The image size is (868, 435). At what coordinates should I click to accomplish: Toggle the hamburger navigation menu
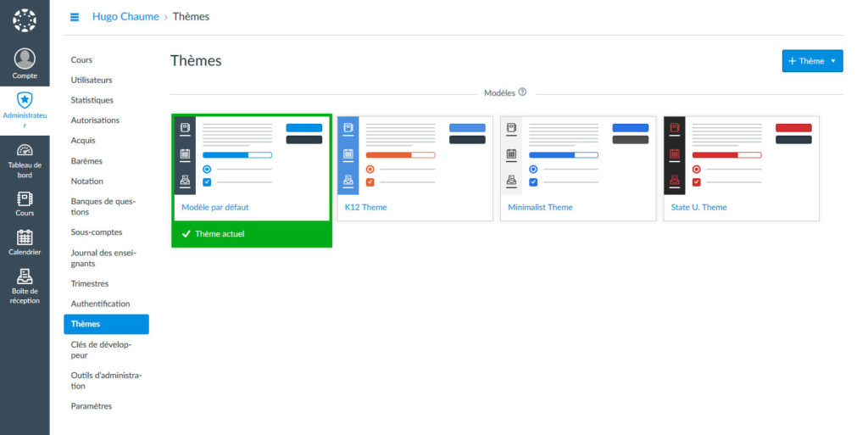75,17
